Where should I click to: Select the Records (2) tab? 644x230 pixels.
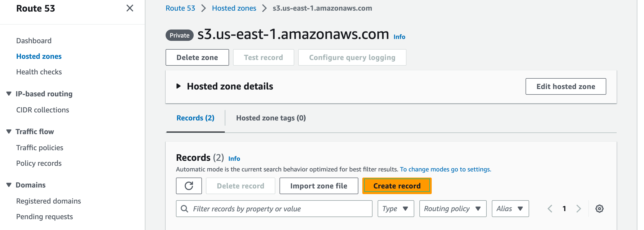click(x=195, y=118)
